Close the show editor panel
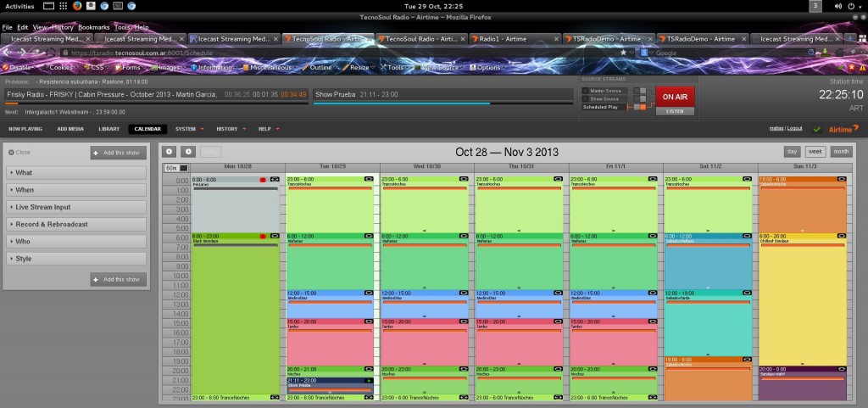Image resolution: width=868 pixels, height=408 pixels. (x=19, y=153)
